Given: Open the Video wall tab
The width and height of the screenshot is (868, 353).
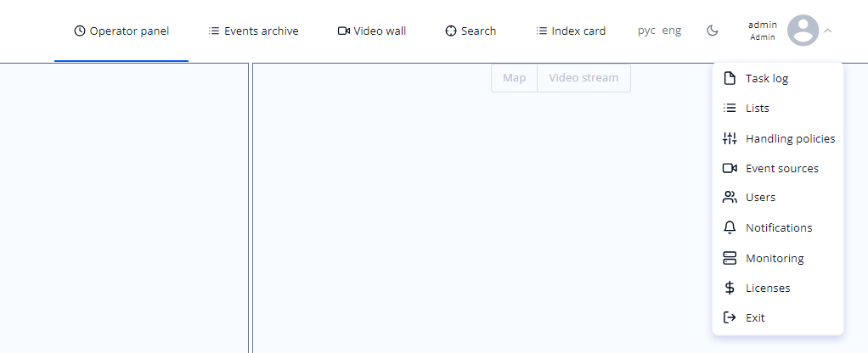Looking at the screenshot, I should pyautogui.click(x=372, y=31).
